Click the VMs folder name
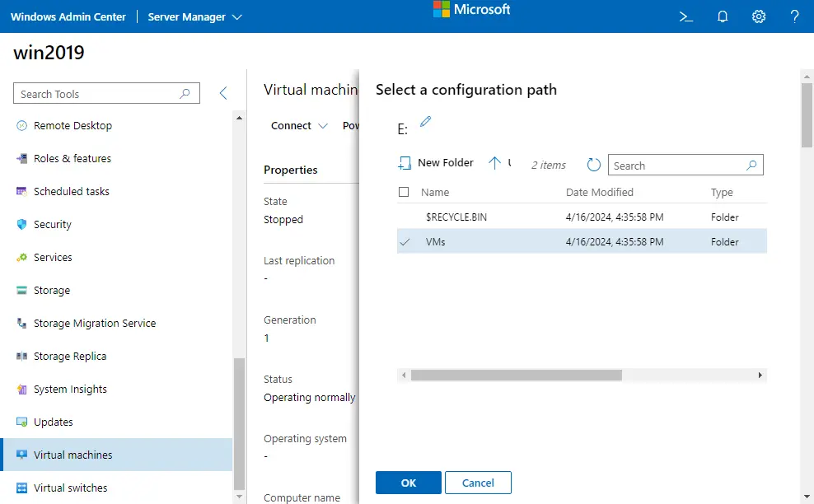Screen dimensions: 814x504 tap(435, 242)
